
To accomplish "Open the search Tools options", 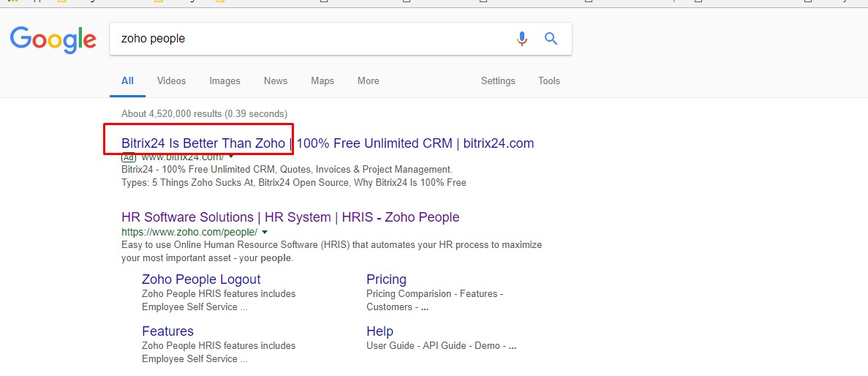I will coord(549,81).
